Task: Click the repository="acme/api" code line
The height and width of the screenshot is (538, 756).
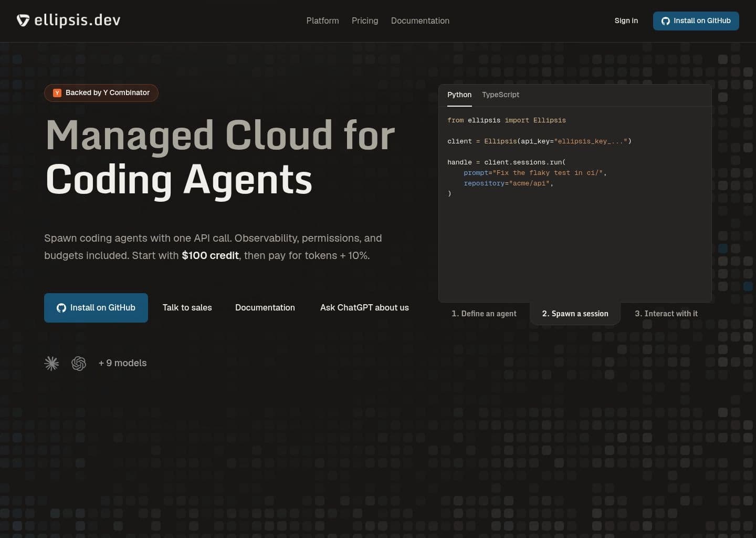Action: coord(508,183)
